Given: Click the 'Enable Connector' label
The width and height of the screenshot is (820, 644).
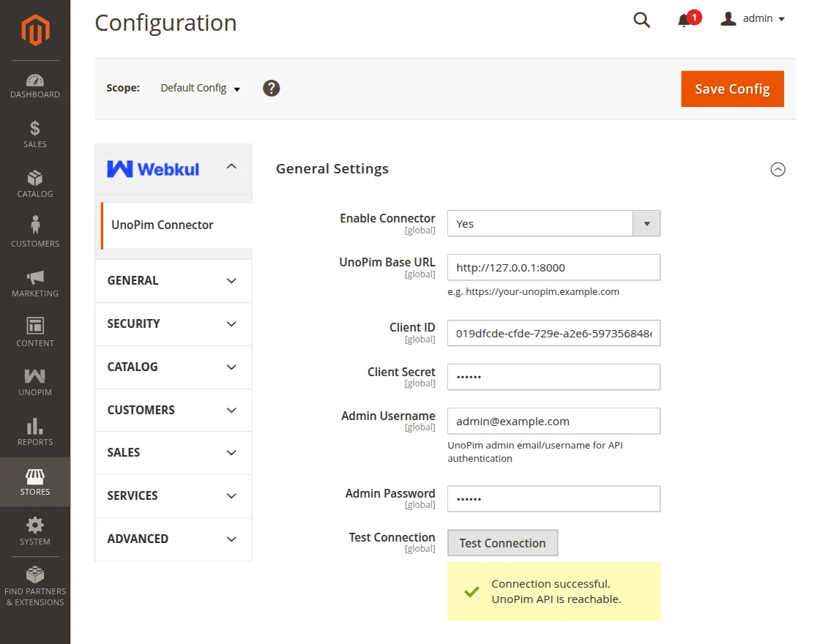Looking at the screenshot, I should click(387, 219).
